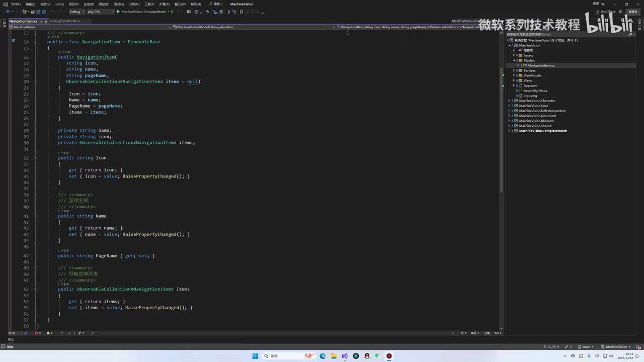This screenshot has width=644, height=362.
Task: Expand the MachineVision.Character project
Action: pos(509,101)
